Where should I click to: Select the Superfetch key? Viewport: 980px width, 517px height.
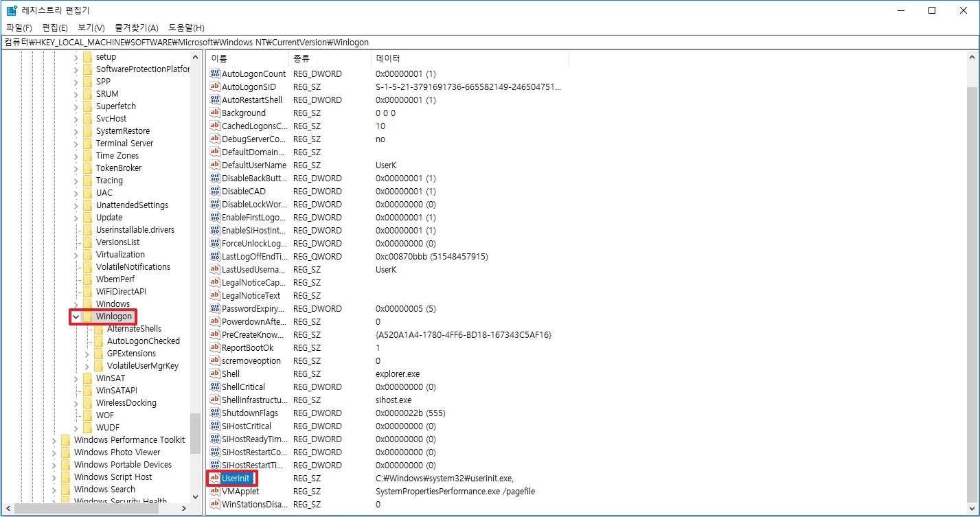tap(115, 106)
